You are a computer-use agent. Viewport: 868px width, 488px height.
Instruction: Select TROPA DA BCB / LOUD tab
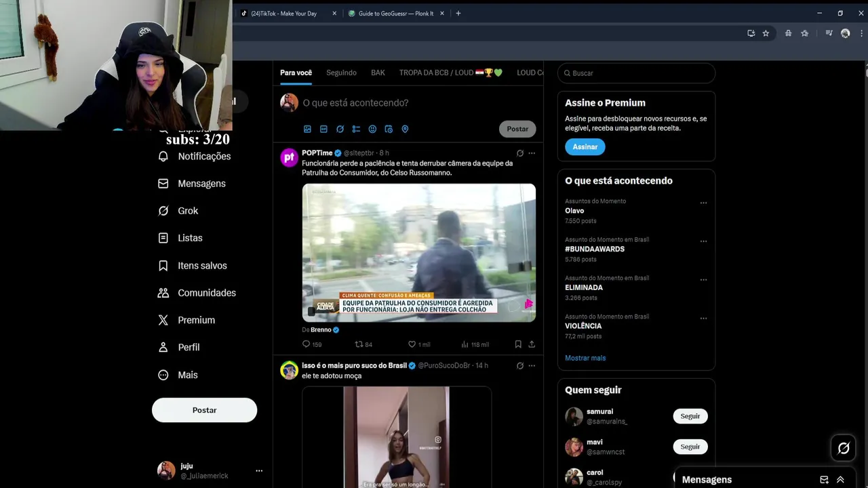451,73
